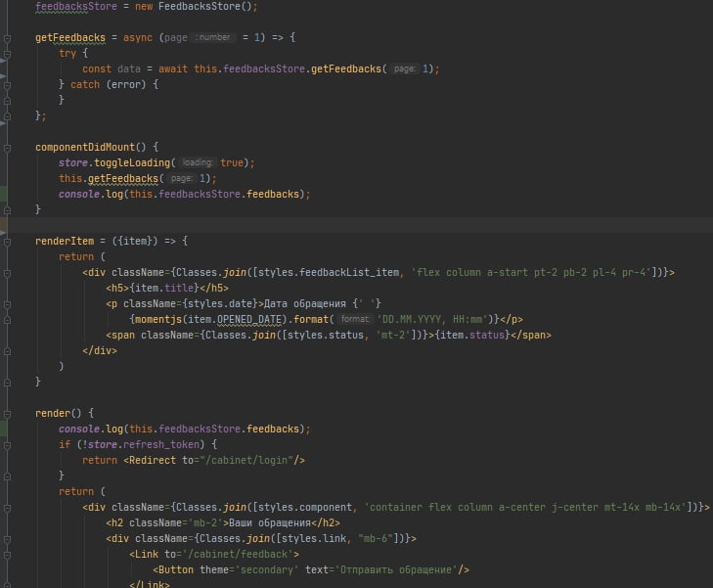Collapse the componentDidMount method fold marker
Image resolution: width=713 pixels, height=588 pixels.
click(7, 148)
